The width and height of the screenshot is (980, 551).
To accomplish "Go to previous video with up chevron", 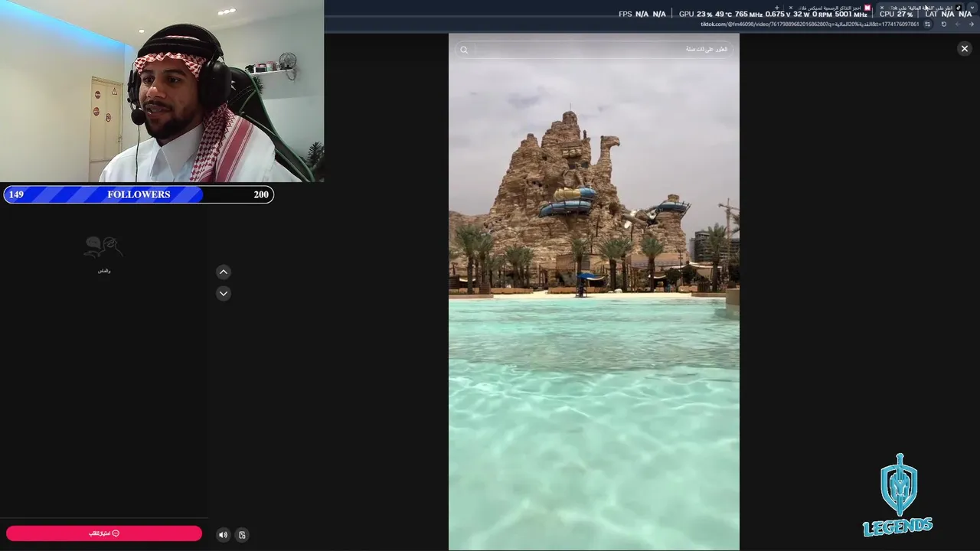I will coord(224,272).
